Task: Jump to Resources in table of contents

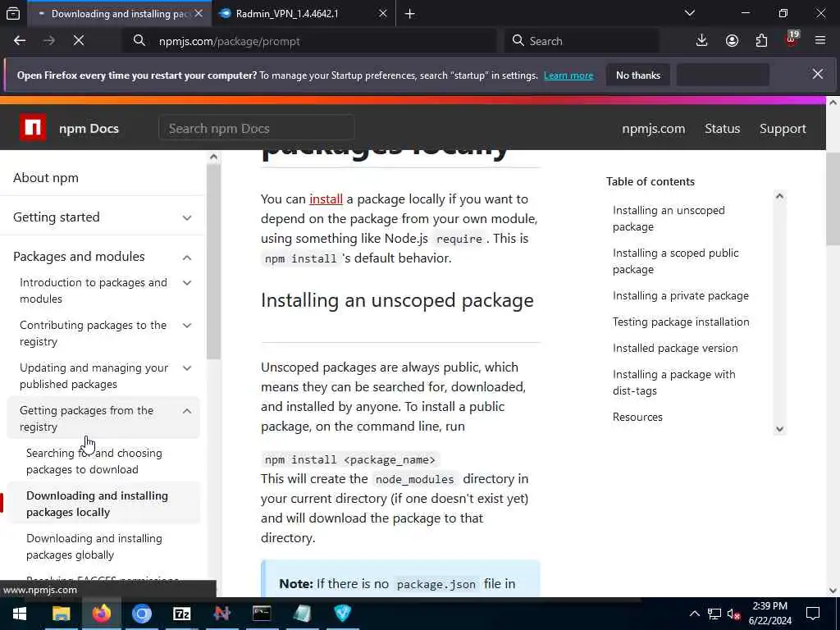Action: [637, 417]
